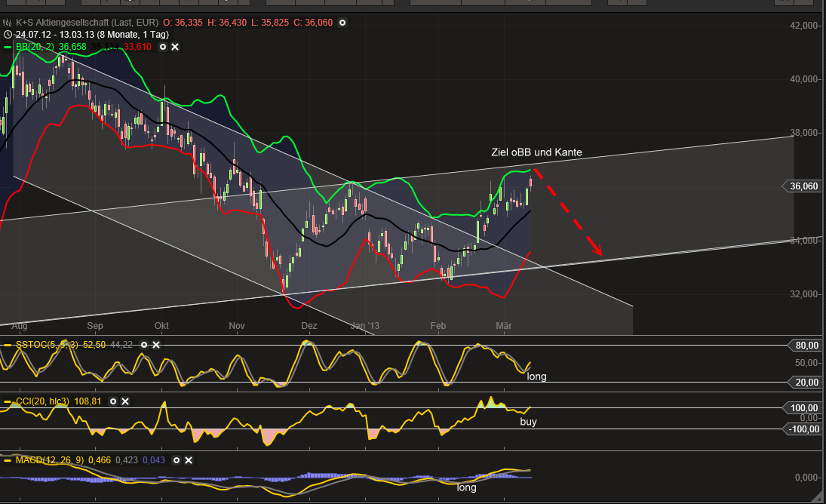Click the SSTOC(5, 5, 3) indicator label
826x504 pixels.
coord(47,345)
